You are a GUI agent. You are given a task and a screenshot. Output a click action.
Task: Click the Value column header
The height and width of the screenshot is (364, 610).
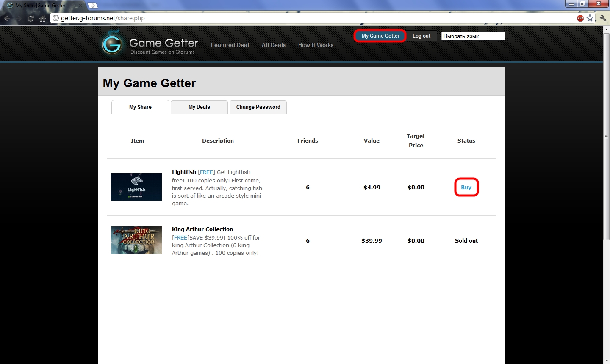click(372, 141)
